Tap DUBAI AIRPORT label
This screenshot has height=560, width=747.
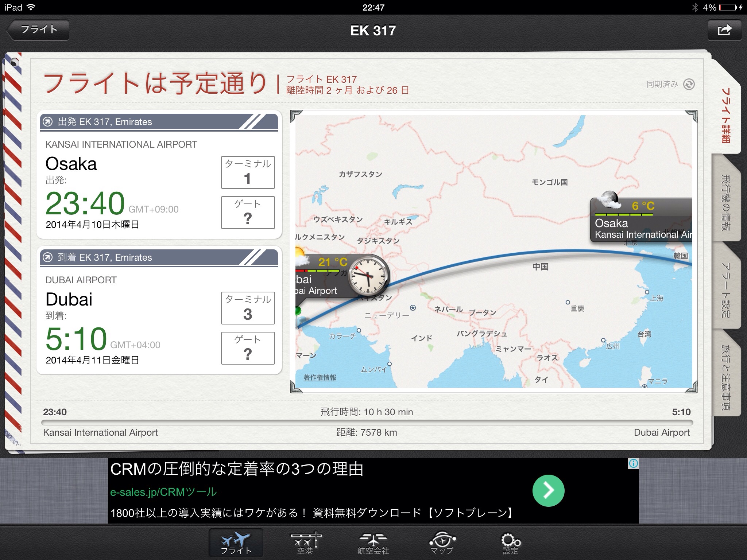click(81, 280)
